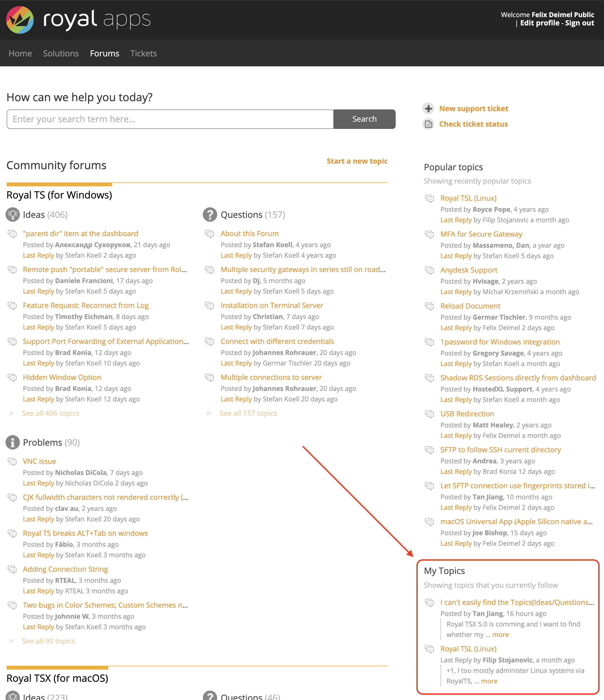Expand See all 157 topics

click(248, 413)
